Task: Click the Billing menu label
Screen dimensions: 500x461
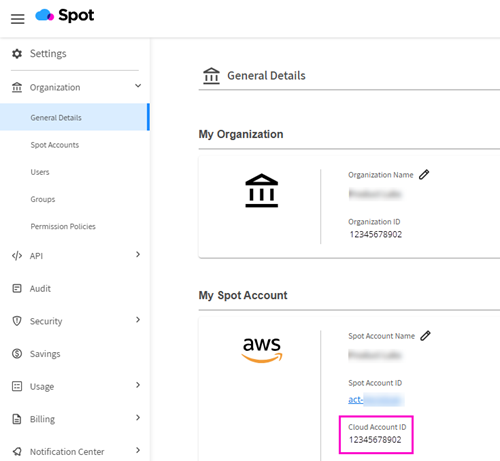Action: [x=42, y=419]
